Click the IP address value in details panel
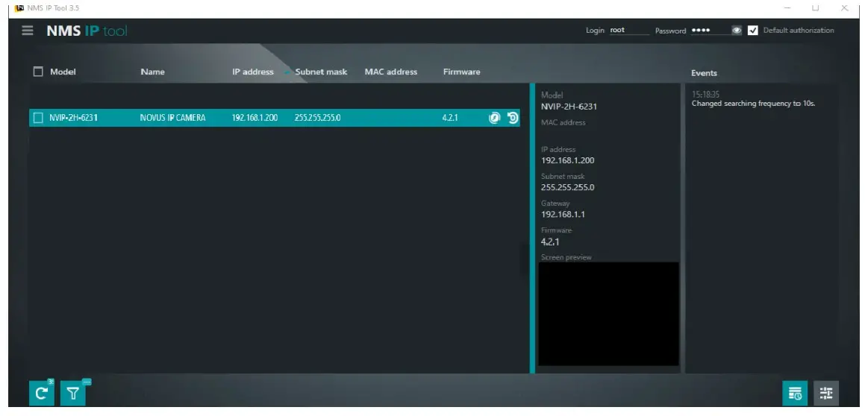868x416 pixels. click(x=568, y=160)
